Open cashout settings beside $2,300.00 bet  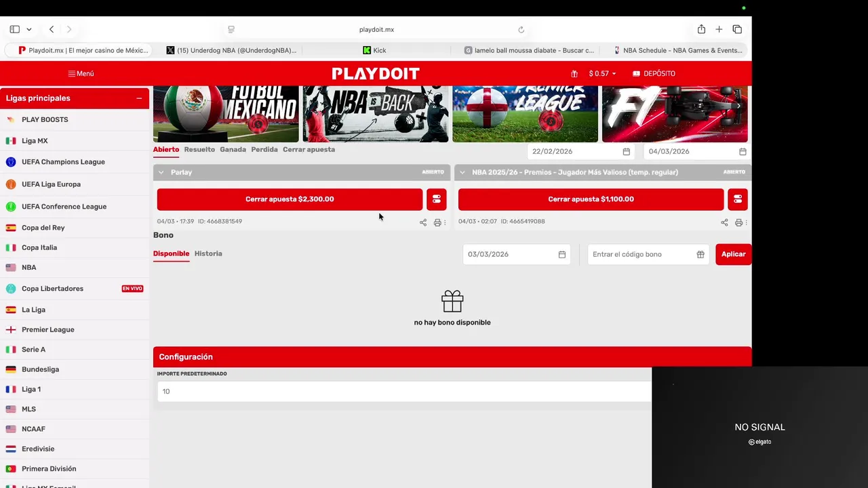[437, 199]
